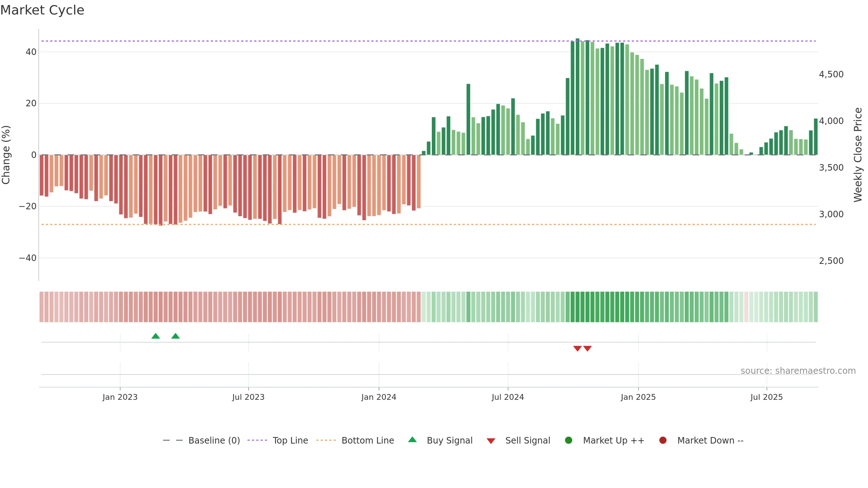Click the Jul 2025 axis label
Screen dimensions: 868x488
point(767,397)
